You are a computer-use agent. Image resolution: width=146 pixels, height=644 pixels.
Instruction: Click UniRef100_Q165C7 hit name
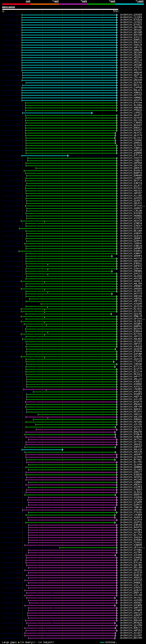click(131, 201)
